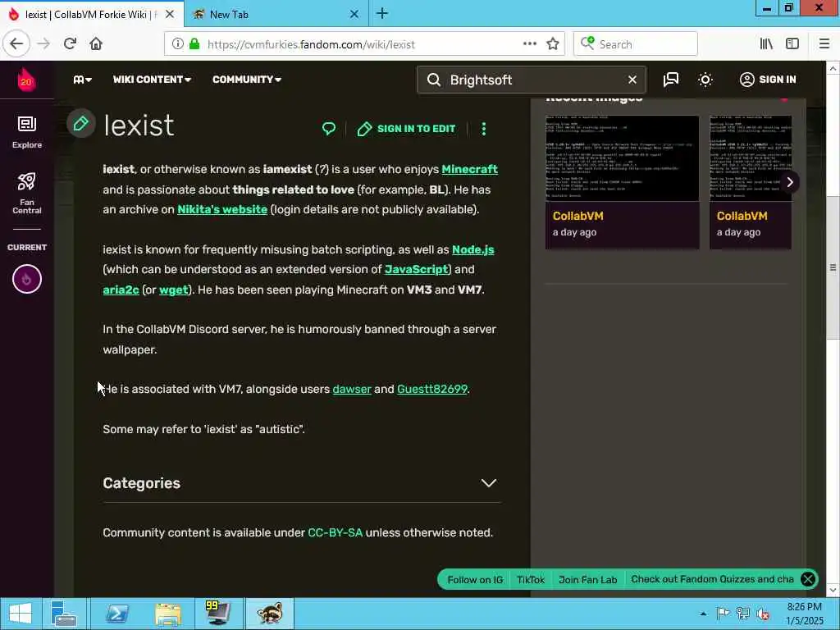Click the raccoon browser taskbar icon

(269, 614)
